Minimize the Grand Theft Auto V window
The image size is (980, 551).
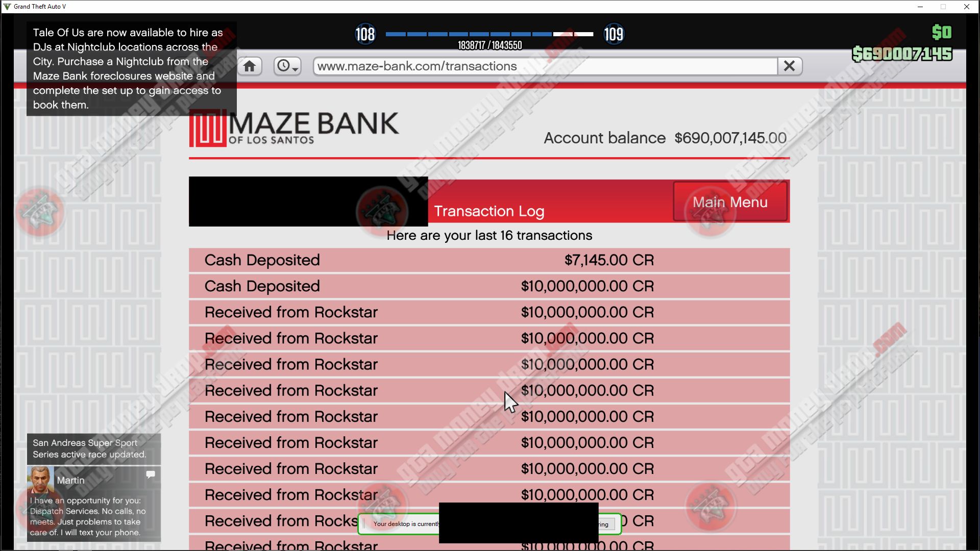pyautogui.click(x=920, y=7)
